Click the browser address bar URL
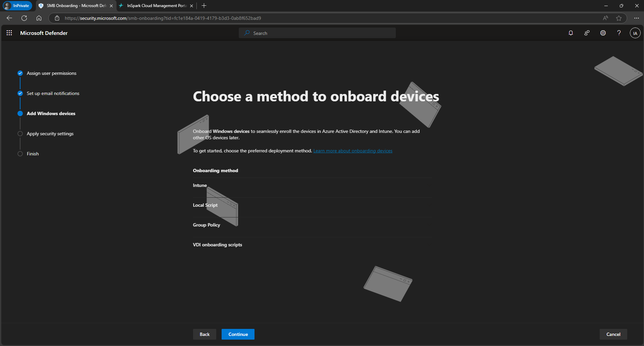Viewport: 644px width, 346px height. (x=163, y=18)
